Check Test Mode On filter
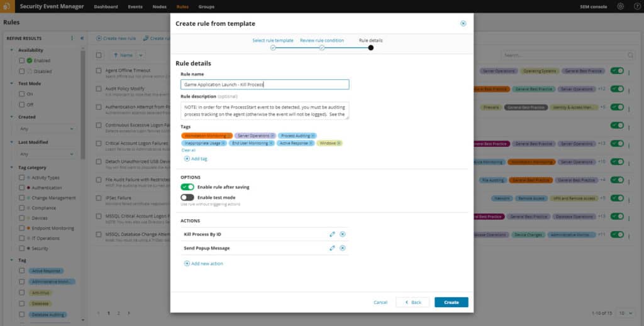This screenshot has height=326, width=644. click(x=22, y=94)
